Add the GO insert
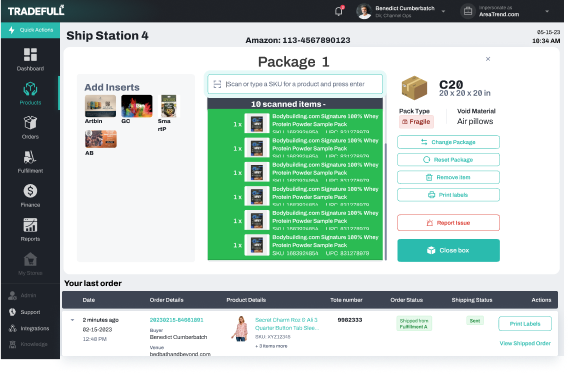577x374 pixels. pos(137,109)
